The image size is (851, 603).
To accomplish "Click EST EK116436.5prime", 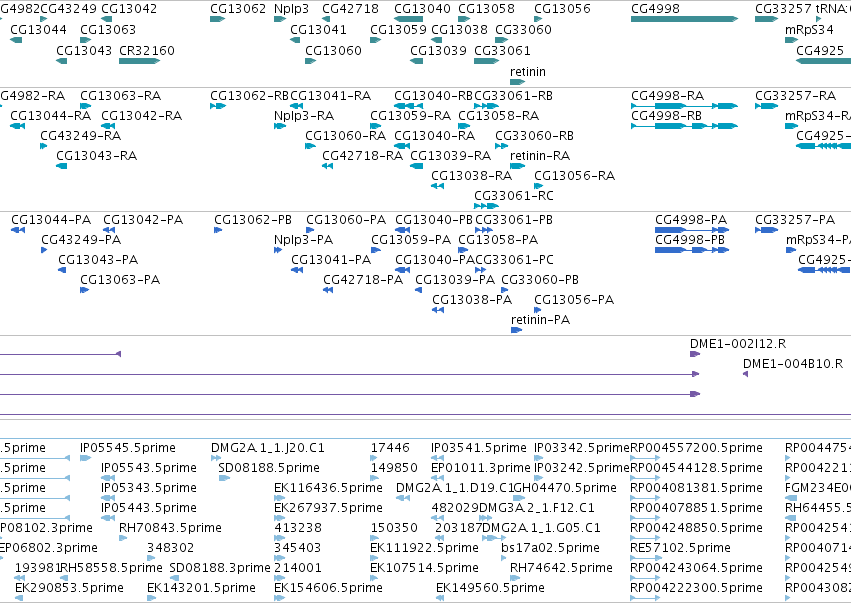I will pos(328,488).
